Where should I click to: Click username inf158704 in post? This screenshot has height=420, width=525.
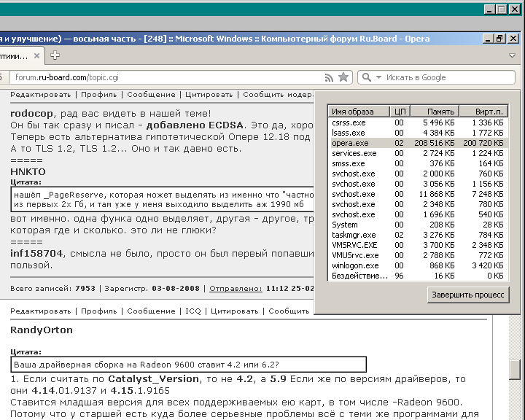[x=36, y=253]
